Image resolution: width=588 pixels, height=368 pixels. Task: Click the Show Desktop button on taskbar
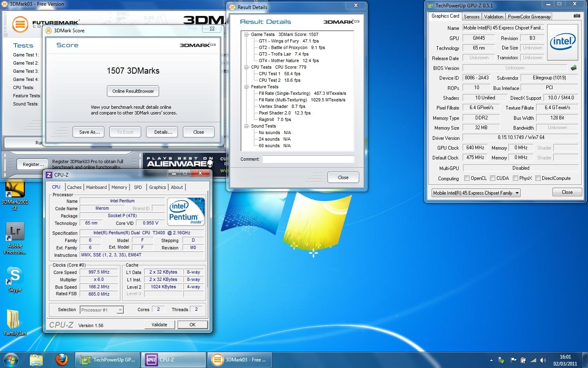click(x=585, y=360)
